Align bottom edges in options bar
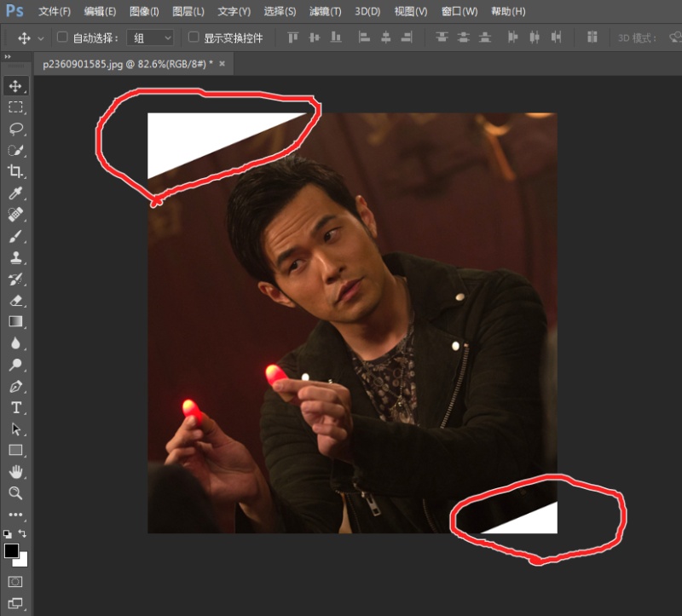682x616 pixels. coord(336,37)
